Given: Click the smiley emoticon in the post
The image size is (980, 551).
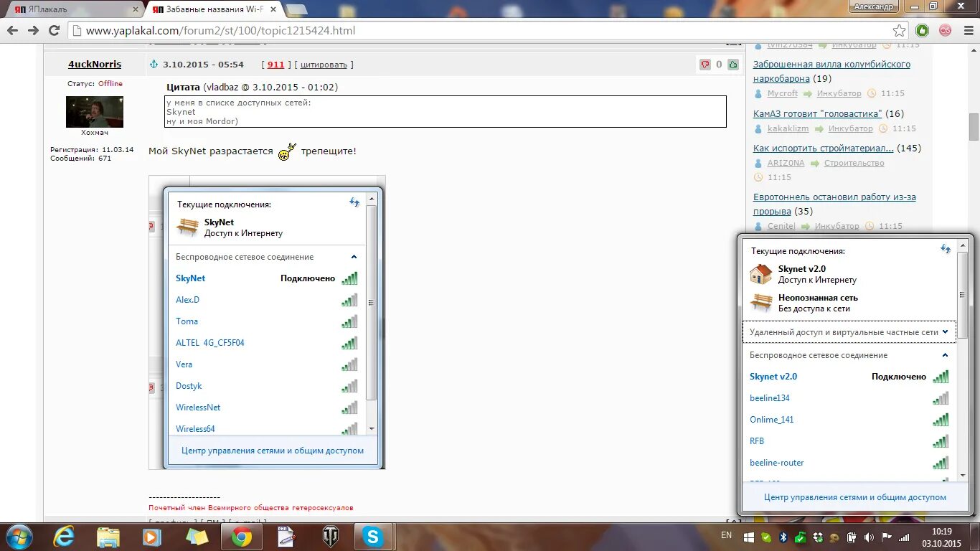Looking at the screenshot, I should 287,151.
